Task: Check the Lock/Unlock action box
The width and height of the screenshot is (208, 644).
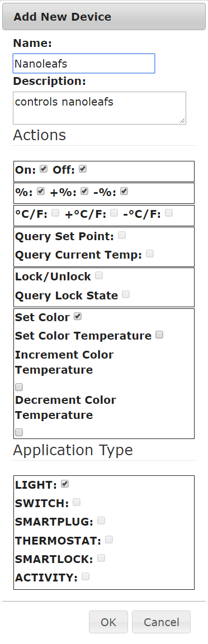Action: (x=98, y=275)
